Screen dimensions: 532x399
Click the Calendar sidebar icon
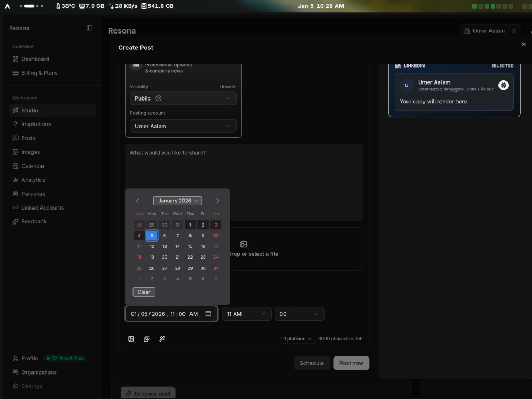pos(15,166)
